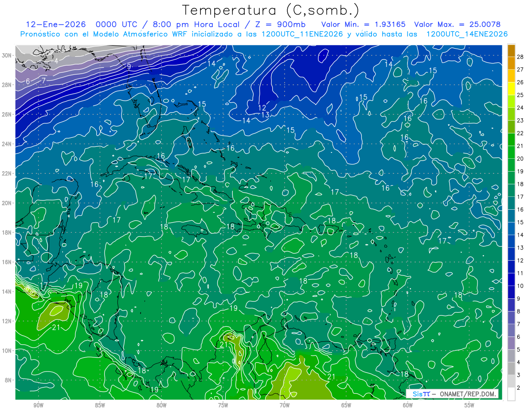The image size is (532, 411).
Task: Click the "9" contour label on the map
Action: click(129, 67)
